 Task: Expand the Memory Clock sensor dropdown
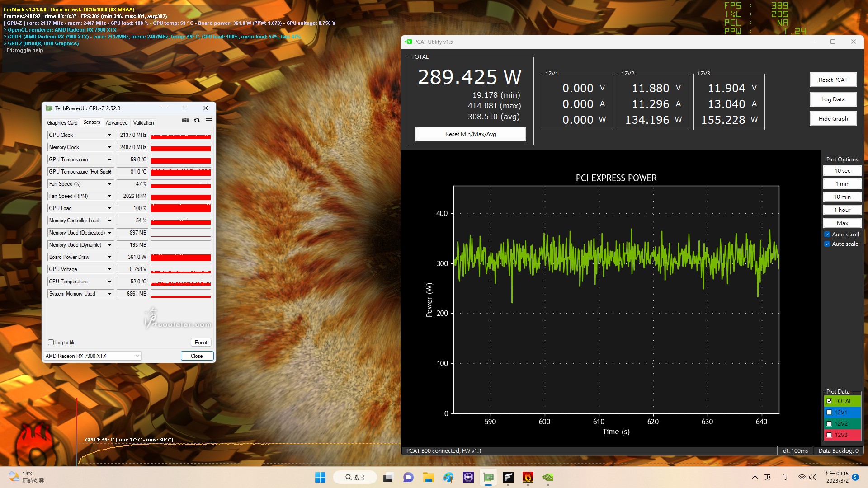pos(109,147)
